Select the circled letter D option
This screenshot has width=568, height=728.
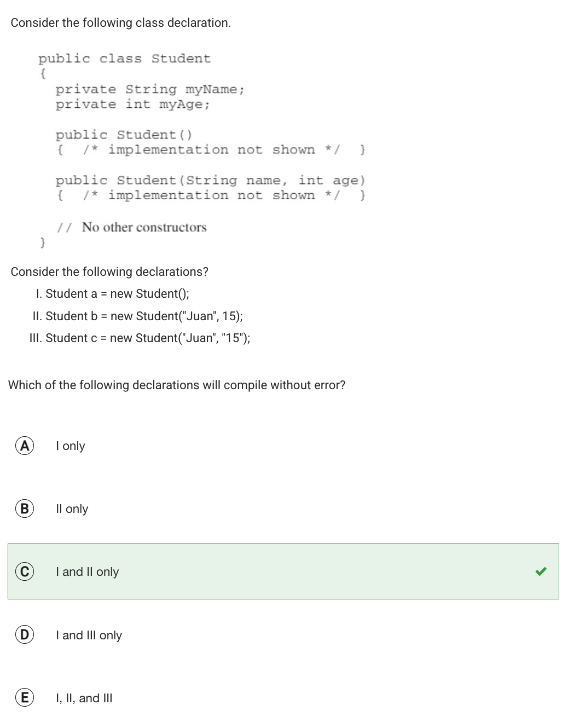pos(24,635)
